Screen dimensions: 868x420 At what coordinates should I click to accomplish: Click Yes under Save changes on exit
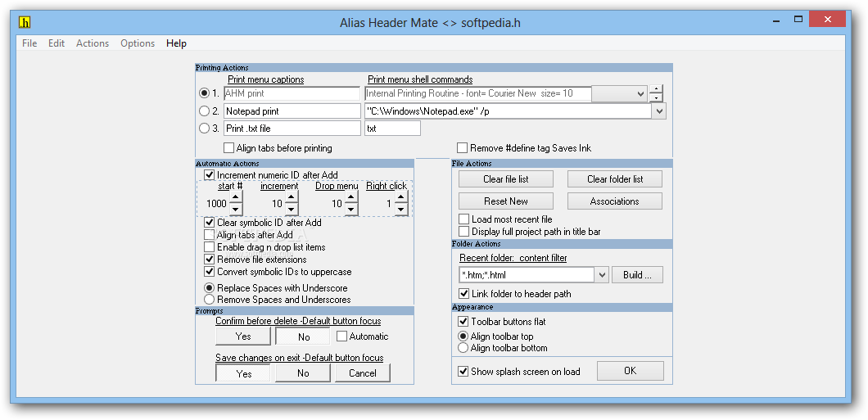click(x=243, y=373)
